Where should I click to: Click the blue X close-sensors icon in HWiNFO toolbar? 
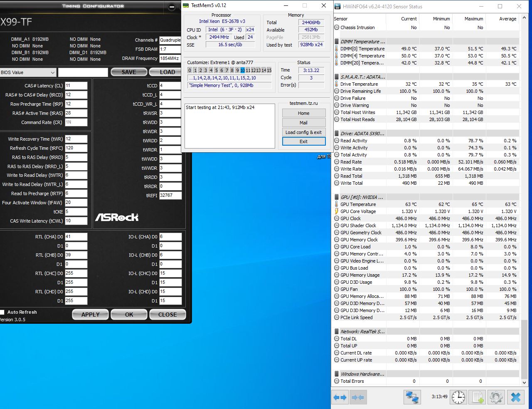pos(515,397)
